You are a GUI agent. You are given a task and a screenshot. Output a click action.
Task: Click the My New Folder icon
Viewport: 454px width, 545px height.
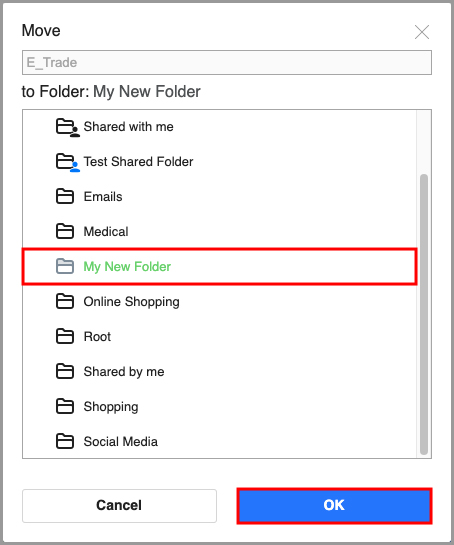click(x=65, y=267)
